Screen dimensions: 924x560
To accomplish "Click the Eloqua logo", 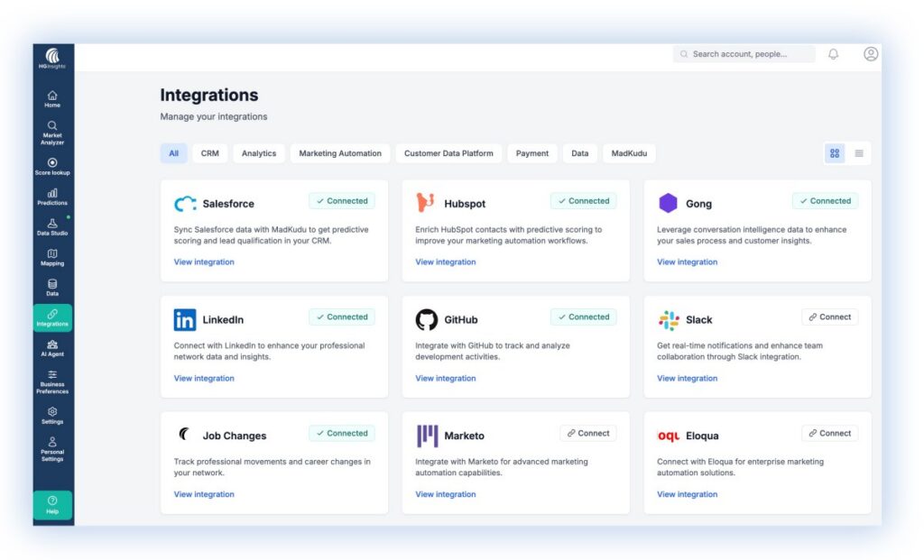I will pos(669,436).
